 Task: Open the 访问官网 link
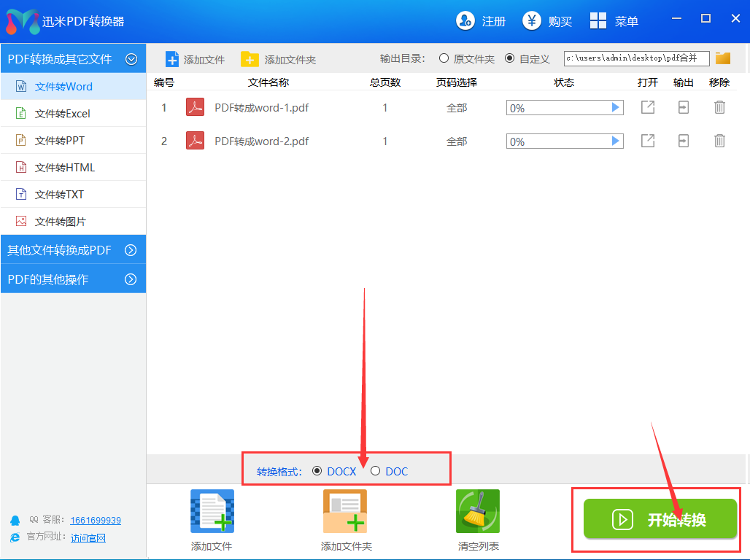tap(88, 538)
